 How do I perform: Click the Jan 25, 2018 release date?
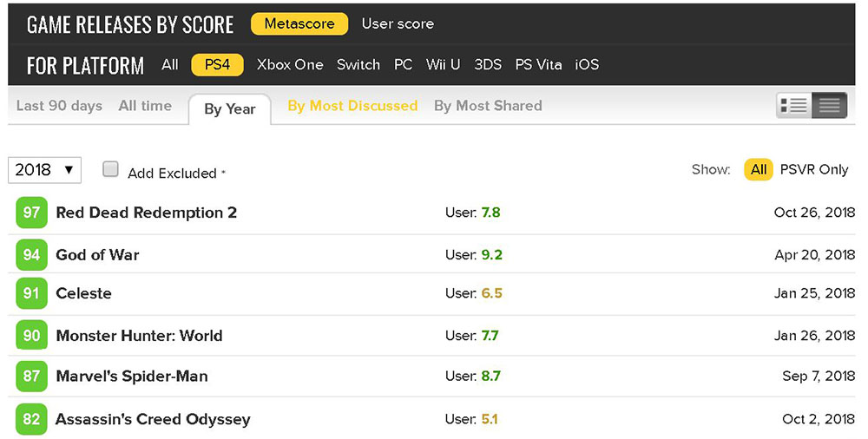tap(814, 293)
